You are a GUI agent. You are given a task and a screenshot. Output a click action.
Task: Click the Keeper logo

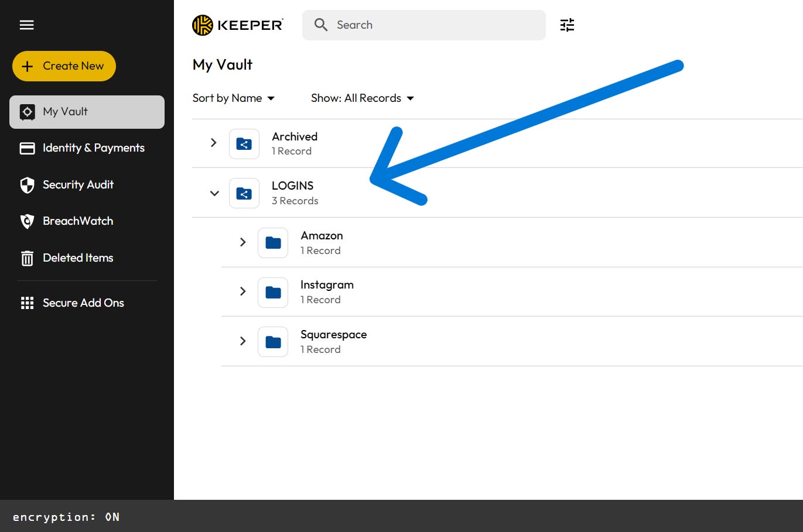point(238,25)
